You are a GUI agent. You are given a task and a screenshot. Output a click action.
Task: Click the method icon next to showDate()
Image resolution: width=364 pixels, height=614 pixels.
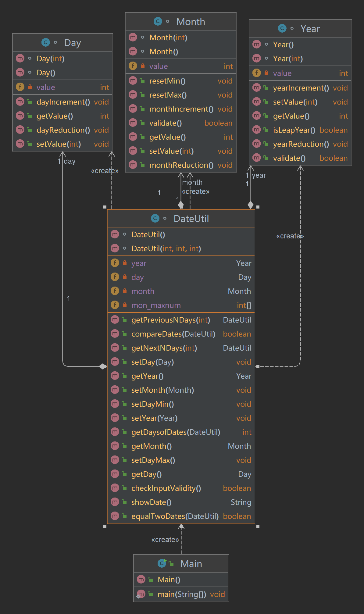click(115, 502)
